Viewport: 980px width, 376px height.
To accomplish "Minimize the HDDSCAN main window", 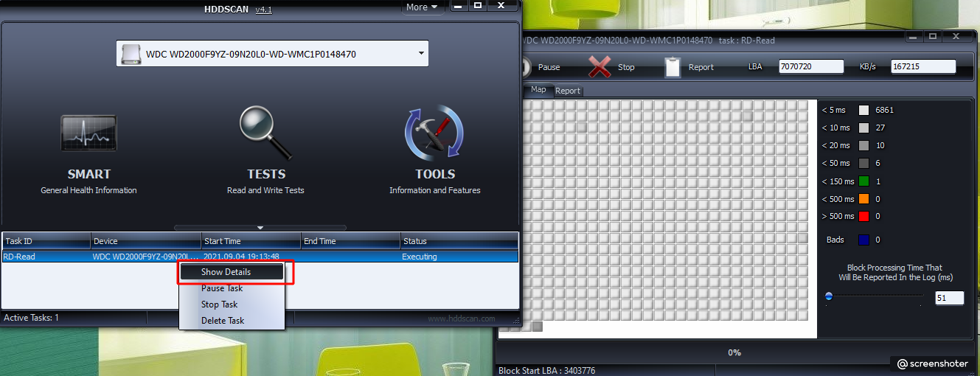I will [457, 6].
